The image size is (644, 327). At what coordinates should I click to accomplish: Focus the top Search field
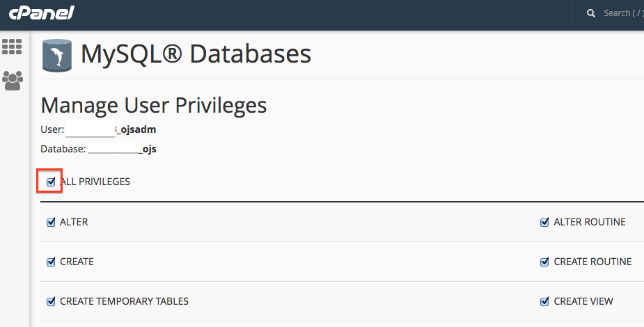[x=622, y=13]
